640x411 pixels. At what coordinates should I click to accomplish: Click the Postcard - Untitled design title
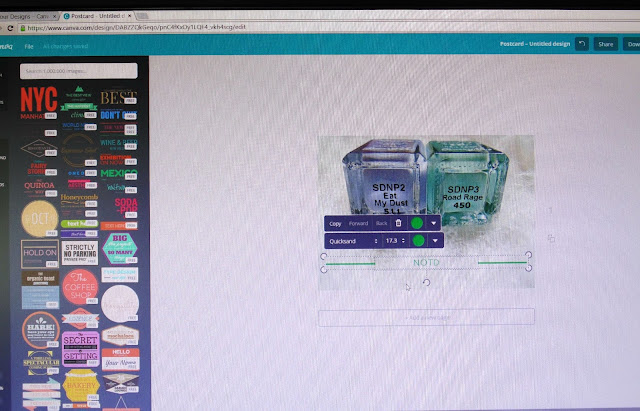click(535, 44)
